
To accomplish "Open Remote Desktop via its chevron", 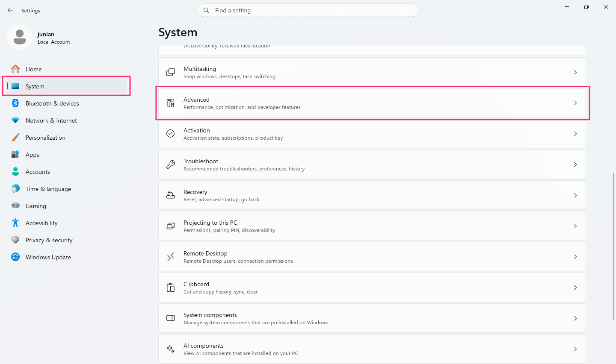I will pos(575,257).
